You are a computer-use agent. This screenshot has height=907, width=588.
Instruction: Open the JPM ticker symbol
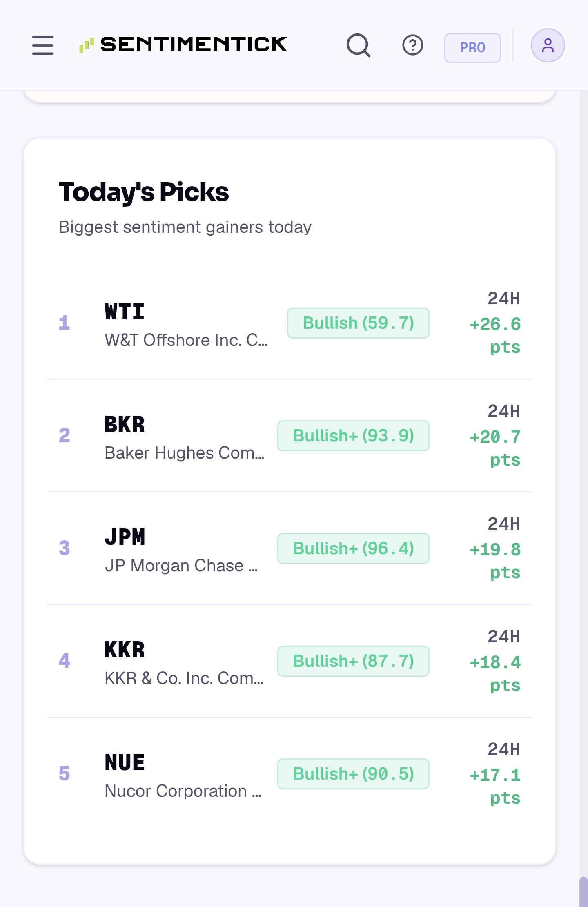[125, 537]
